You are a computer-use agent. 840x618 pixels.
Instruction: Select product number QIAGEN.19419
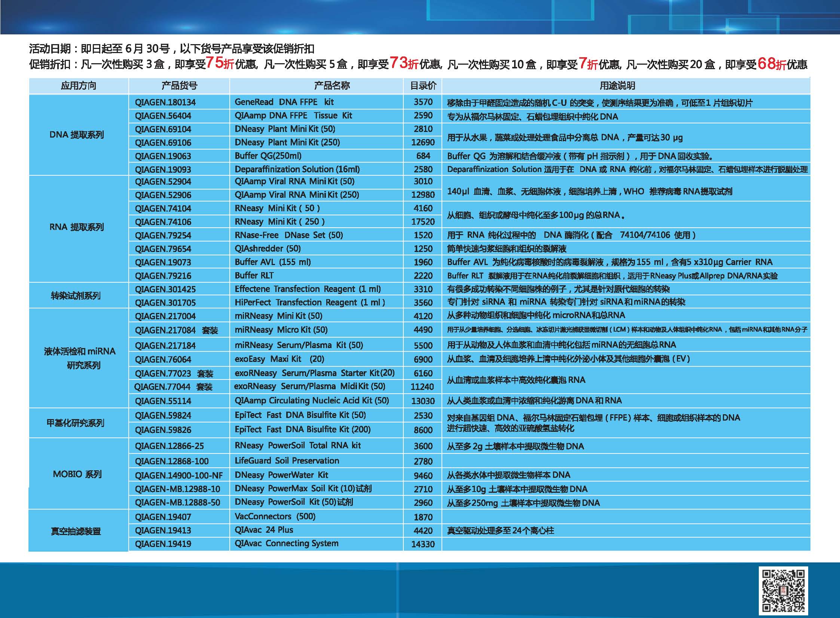pyautogui.click(x=163, y=544)
